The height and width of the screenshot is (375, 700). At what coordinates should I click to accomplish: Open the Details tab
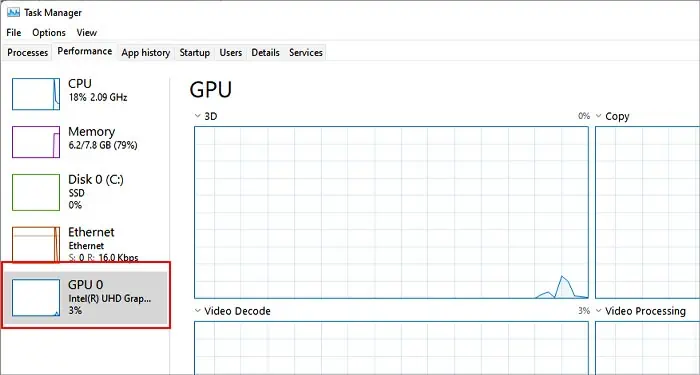pos(265,53)
